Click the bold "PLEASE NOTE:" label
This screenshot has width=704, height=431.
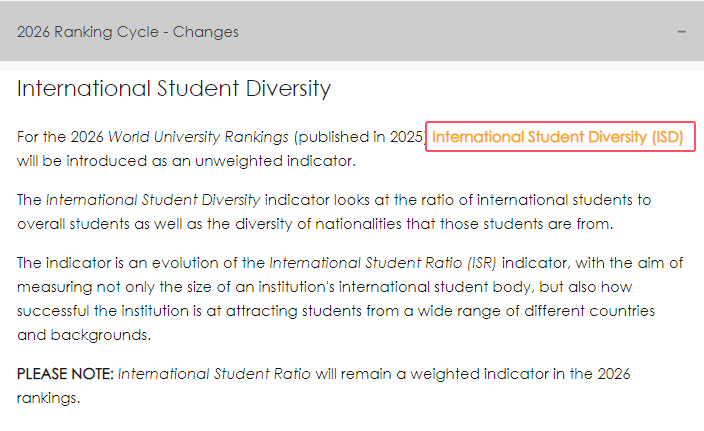click(65, 374)
